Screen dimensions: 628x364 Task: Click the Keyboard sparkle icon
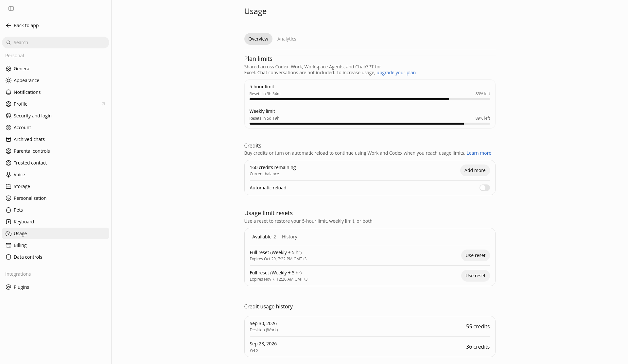[9, 222]
